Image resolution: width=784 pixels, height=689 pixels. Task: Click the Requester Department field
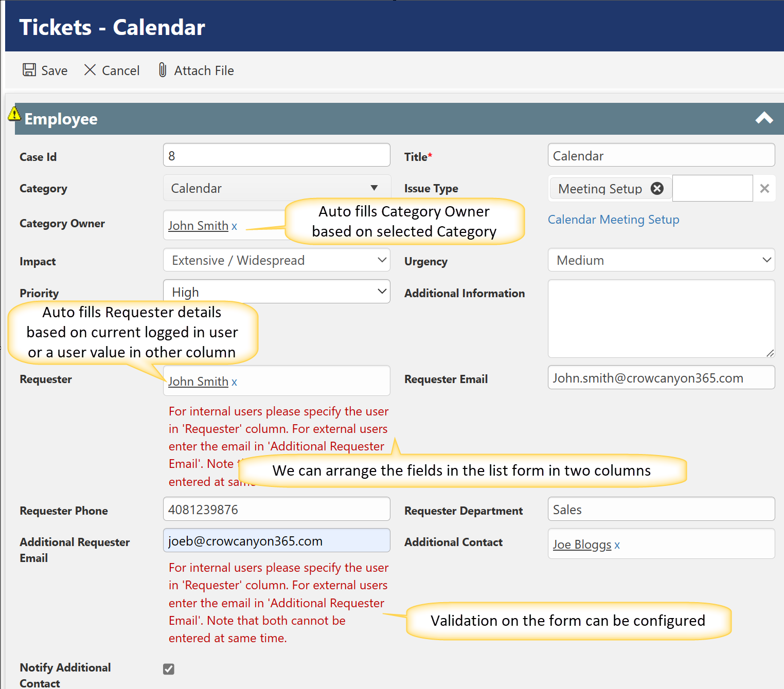[661, 509]
